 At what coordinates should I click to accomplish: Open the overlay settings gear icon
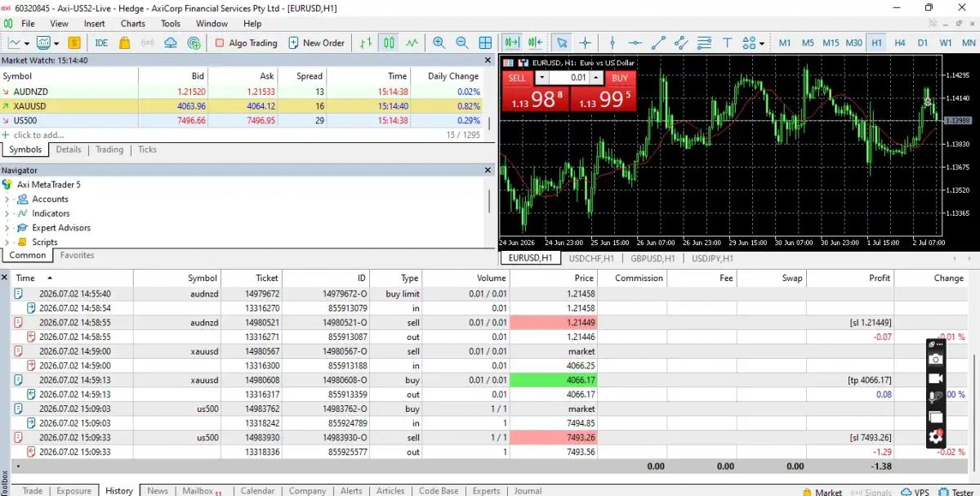click(x=936, y=437)
